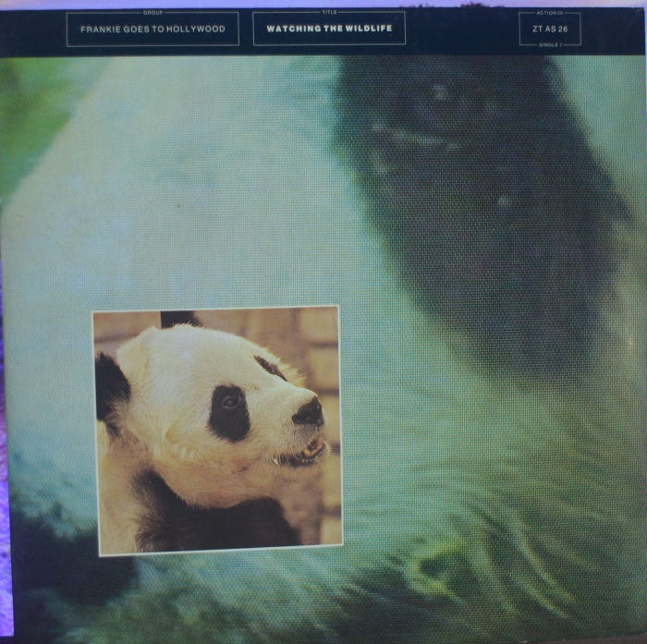Screen dimensions: 647x644
Task: Click the catalogue number 'ZT AS 26'
Action: [550, 29]
